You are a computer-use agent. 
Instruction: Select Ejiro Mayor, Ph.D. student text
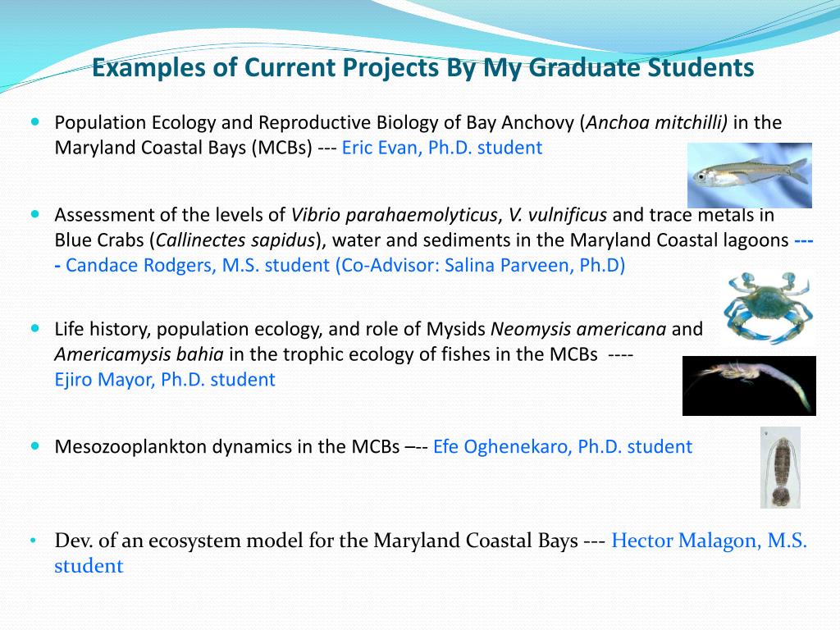tap(165, 380)
